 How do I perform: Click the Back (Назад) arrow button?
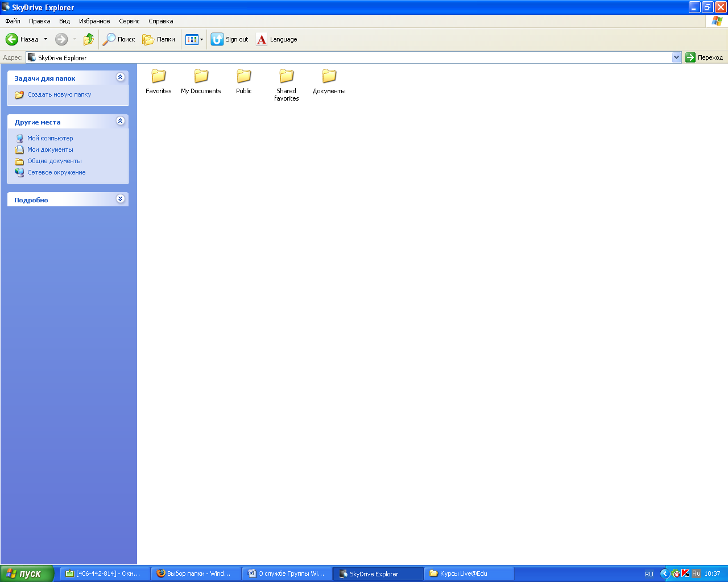point(22,39)
